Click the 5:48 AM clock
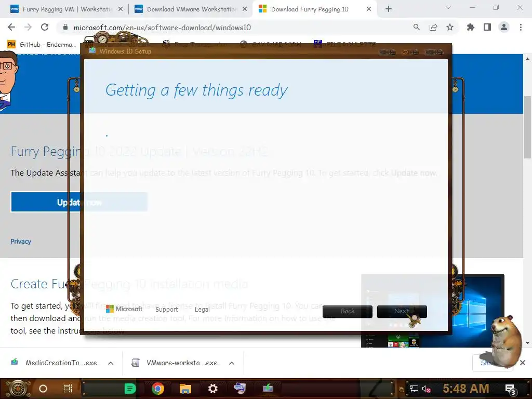The height and width of the screenshot is (399, 532). (x=466, y=389)
